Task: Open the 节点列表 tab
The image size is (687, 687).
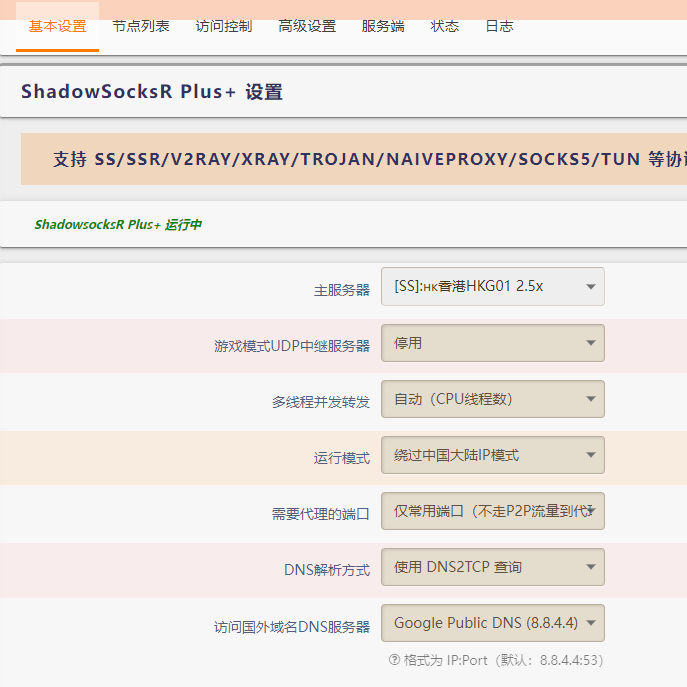Action: 141,27
